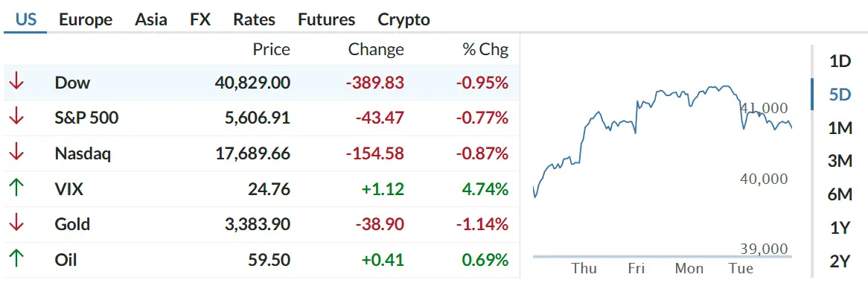
Task: Switch to the Europe markets tab
Action: coord(86,20)
